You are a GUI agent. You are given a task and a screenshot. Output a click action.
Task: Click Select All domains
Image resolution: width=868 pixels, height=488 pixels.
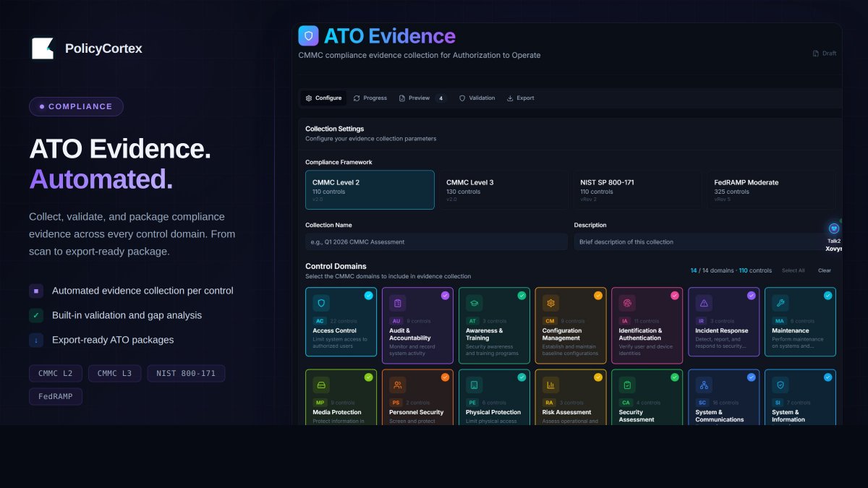pyautogui.click(x=793, y=270)
